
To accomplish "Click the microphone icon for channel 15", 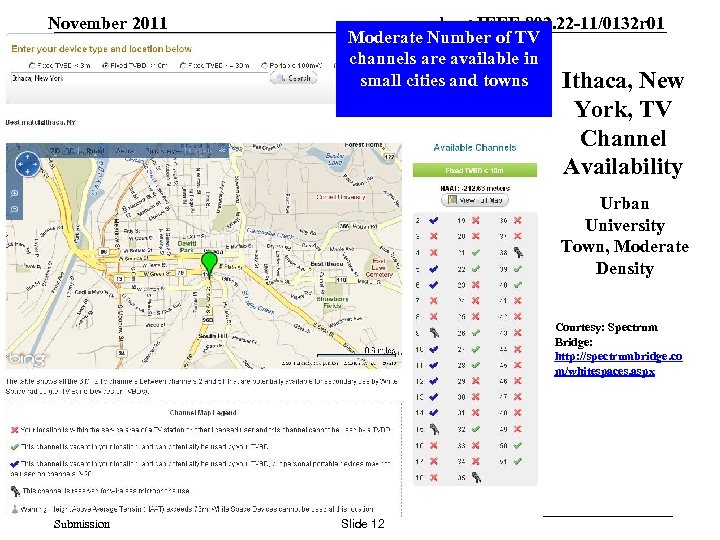I will pyautogui.click(x=434, y=429).
